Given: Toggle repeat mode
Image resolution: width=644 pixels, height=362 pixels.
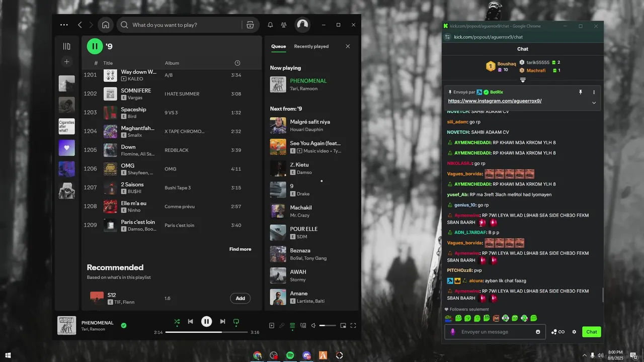Looking at the screenshot, I should (x=236, y=322).
